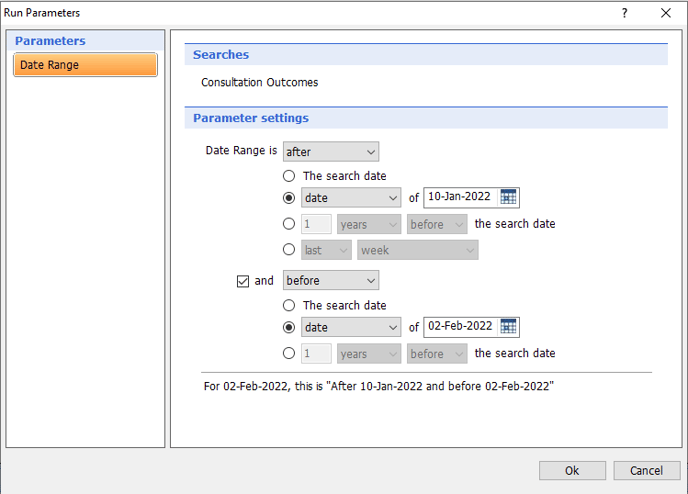Click the help question mark button
This screenshot has width=688, height=494.
(625, 13)
